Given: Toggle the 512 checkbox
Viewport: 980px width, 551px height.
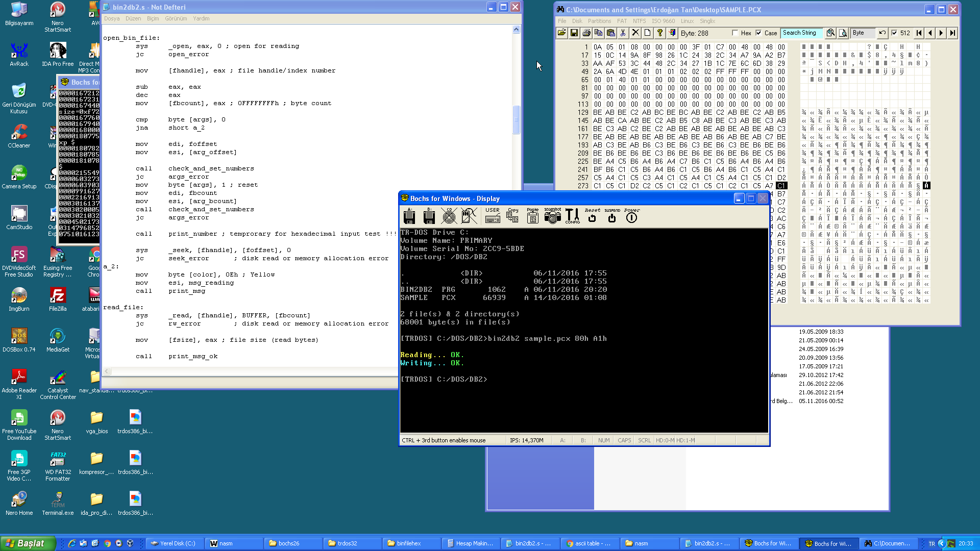Looking at the screenshot, I should (x=894, y=33).
